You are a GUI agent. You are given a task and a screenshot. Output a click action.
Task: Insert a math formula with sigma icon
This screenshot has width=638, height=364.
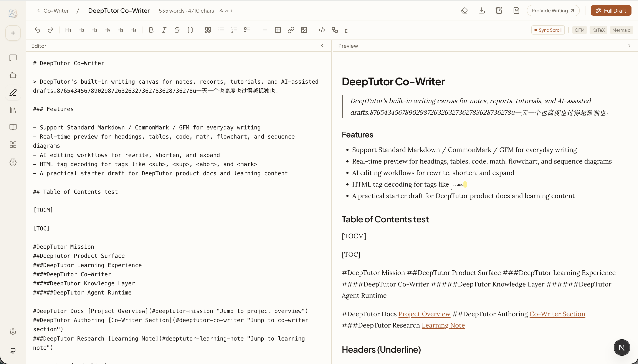point(346,30)
